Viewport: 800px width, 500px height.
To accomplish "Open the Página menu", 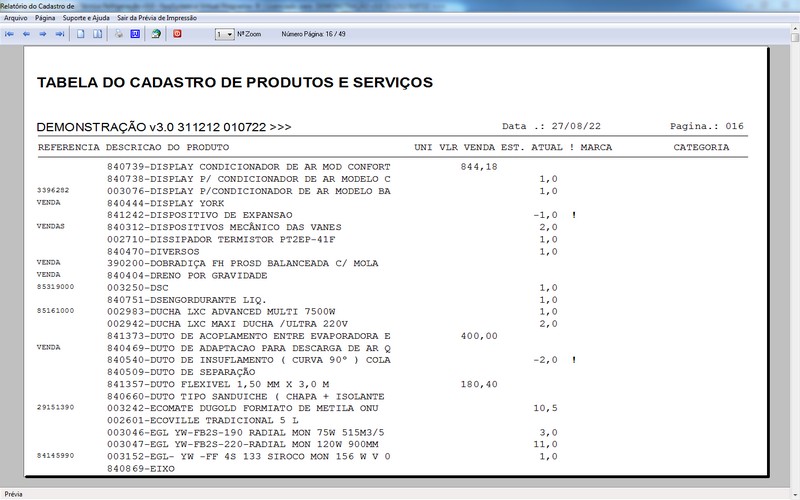I will [x=45, y=18].
